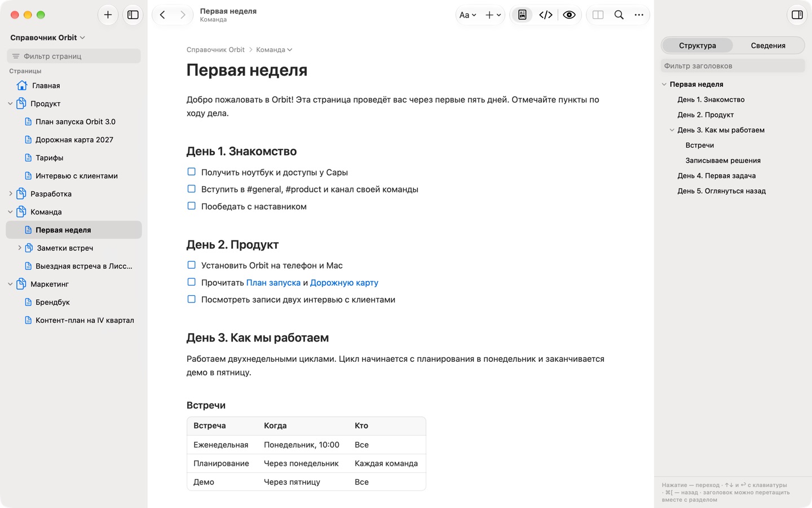Open the Aa text format menu
This screenshot has width=812, height=508.
coord(467,15)
